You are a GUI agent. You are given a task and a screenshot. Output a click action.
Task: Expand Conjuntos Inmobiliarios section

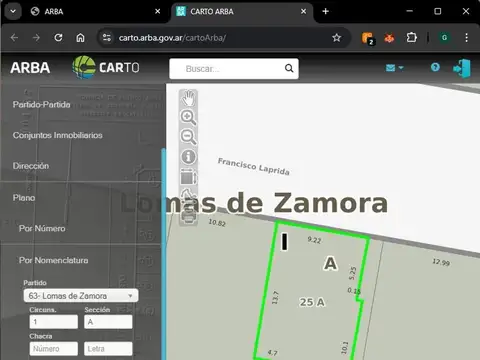(57, 135)
